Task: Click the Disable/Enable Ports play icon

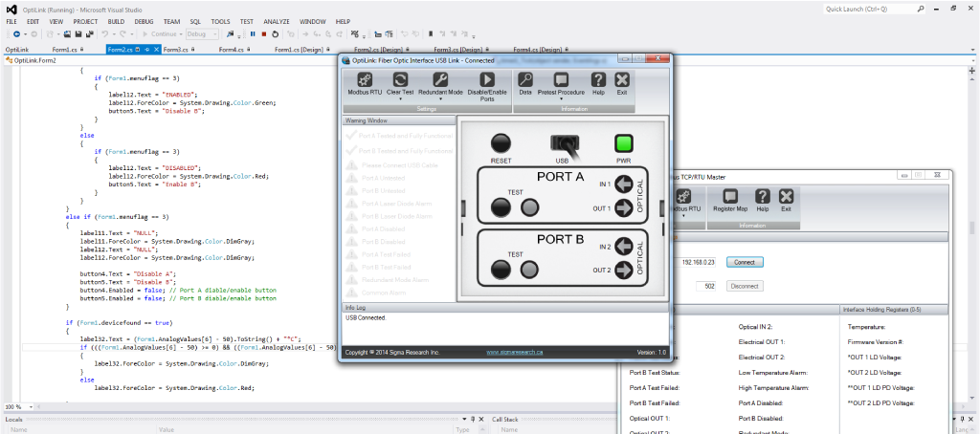Action: pyautogui.click(x=486, y=80)
